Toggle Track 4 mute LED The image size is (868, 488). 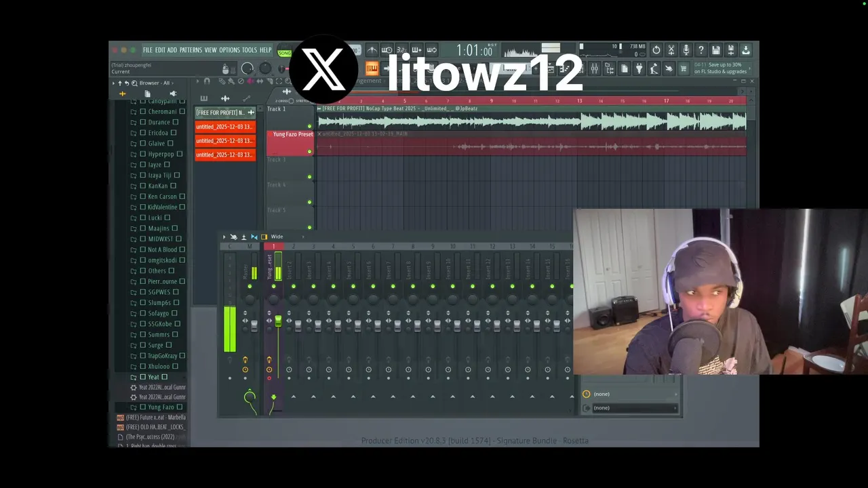point(310,202)
